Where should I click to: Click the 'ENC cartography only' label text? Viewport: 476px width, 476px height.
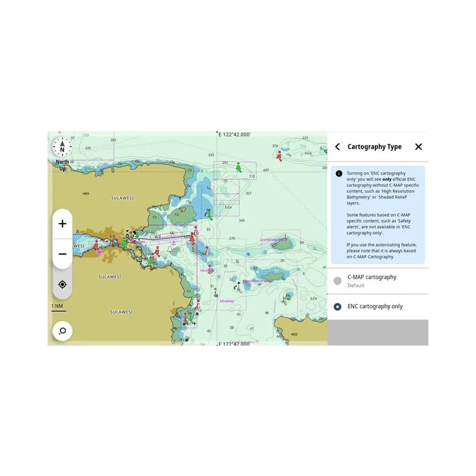coord(375,307)
